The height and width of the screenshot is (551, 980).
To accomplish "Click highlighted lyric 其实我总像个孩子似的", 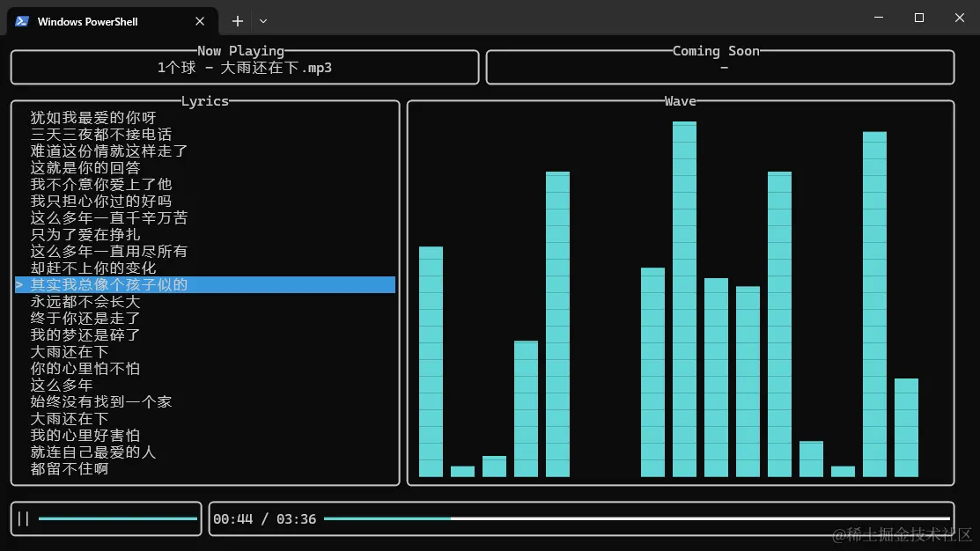I will (x=205, y=285).
